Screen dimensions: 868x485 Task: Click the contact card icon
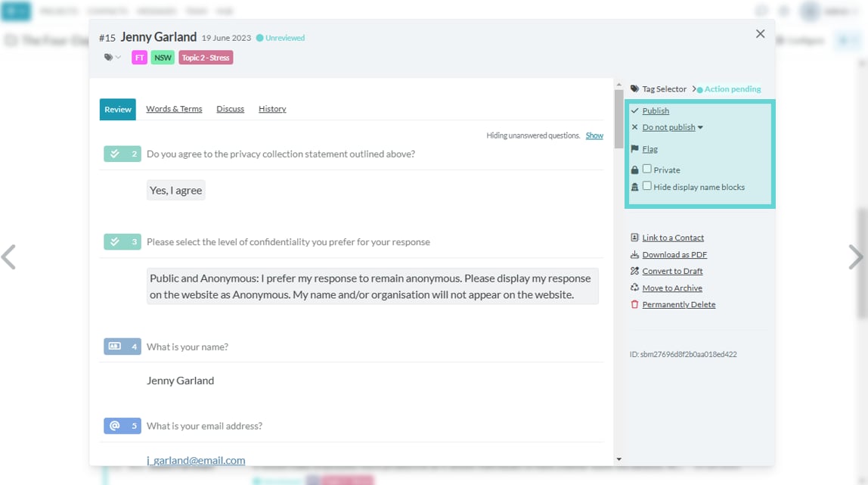coord(634,238)
